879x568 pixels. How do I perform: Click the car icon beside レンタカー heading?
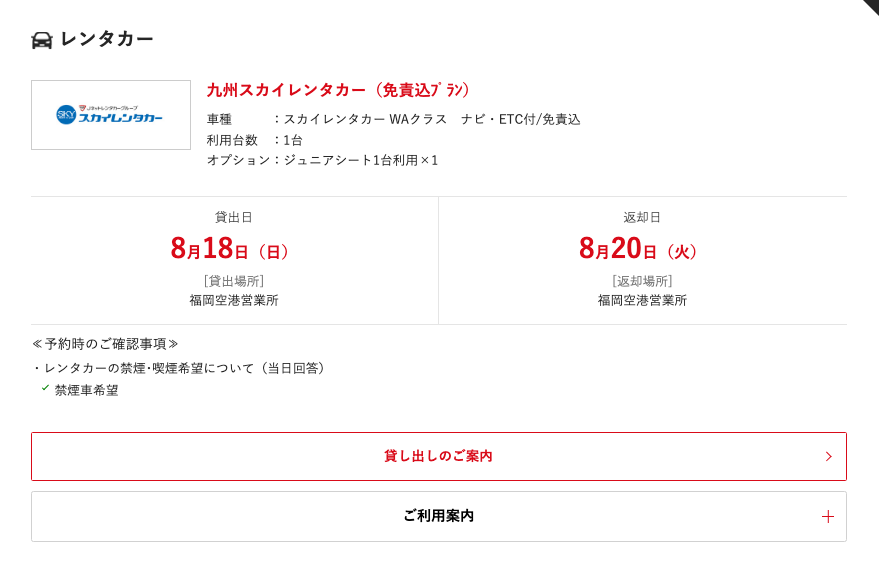(x=41, y=40)
